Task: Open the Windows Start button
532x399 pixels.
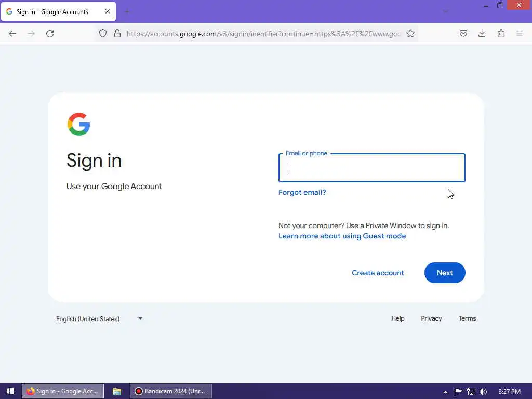Action: coord(10,391)
